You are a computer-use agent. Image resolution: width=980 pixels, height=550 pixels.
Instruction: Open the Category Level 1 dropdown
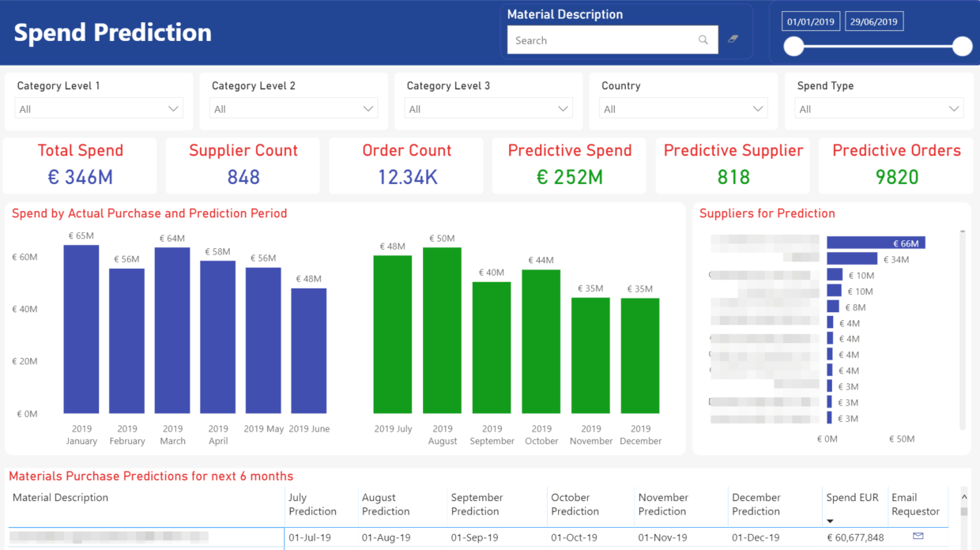[x=175, y=108]
